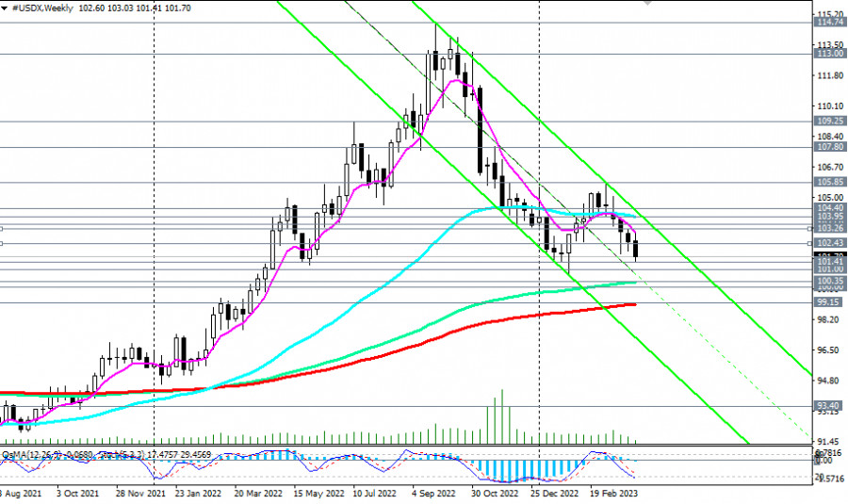The image size is (848, 504).
Task: Select the 28 Nov 2021 date label
Action: pyautogui.click(x=142, y=493)
